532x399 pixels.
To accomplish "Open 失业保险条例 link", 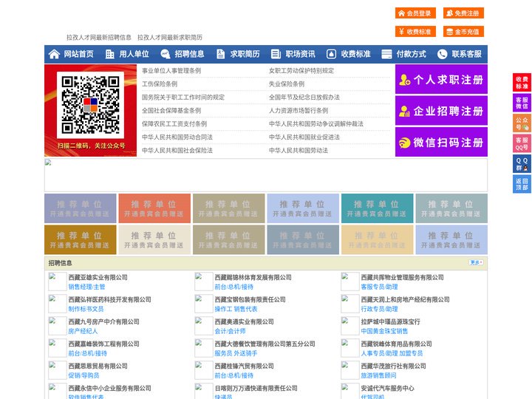I will [287, 83].
